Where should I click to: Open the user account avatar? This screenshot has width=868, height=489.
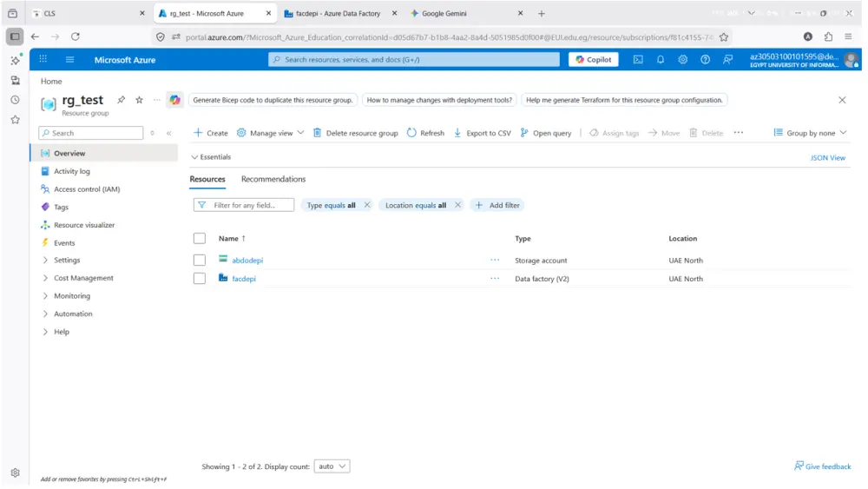[852, 60]
